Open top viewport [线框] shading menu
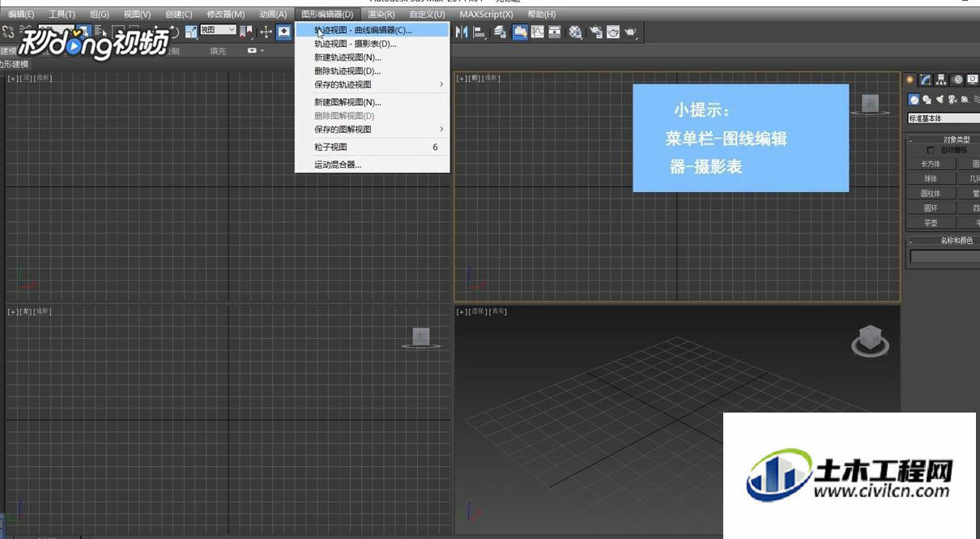 42,79
